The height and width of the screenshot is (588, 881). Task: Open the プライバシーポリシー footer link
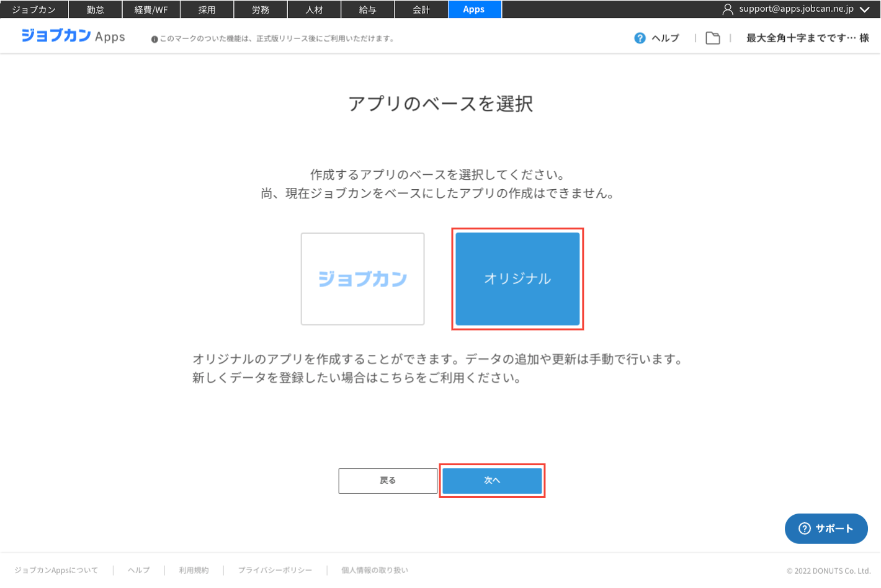(x=275, y=570)
